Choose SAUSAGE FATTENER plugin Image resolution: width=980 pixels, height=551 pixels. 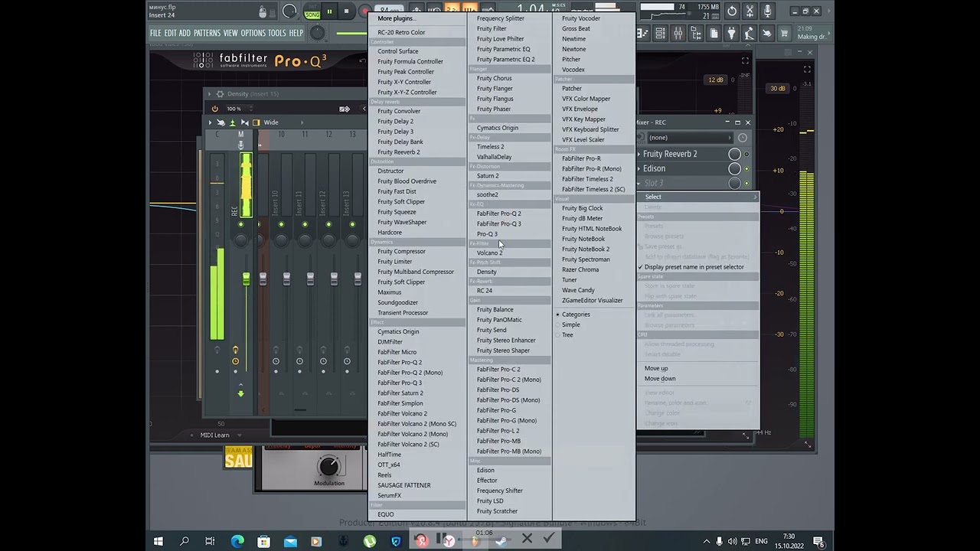pyautogui.click(x=403, y=485)
